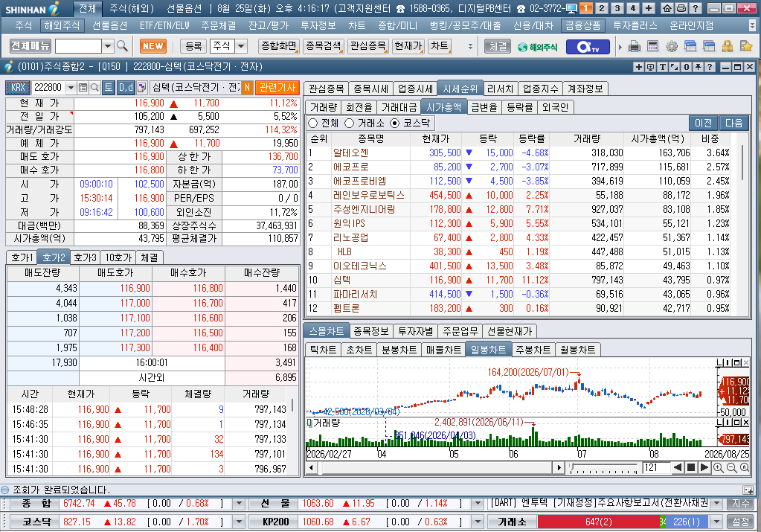
Task: Click the padlock screen-lock icon
Action: 727,47
